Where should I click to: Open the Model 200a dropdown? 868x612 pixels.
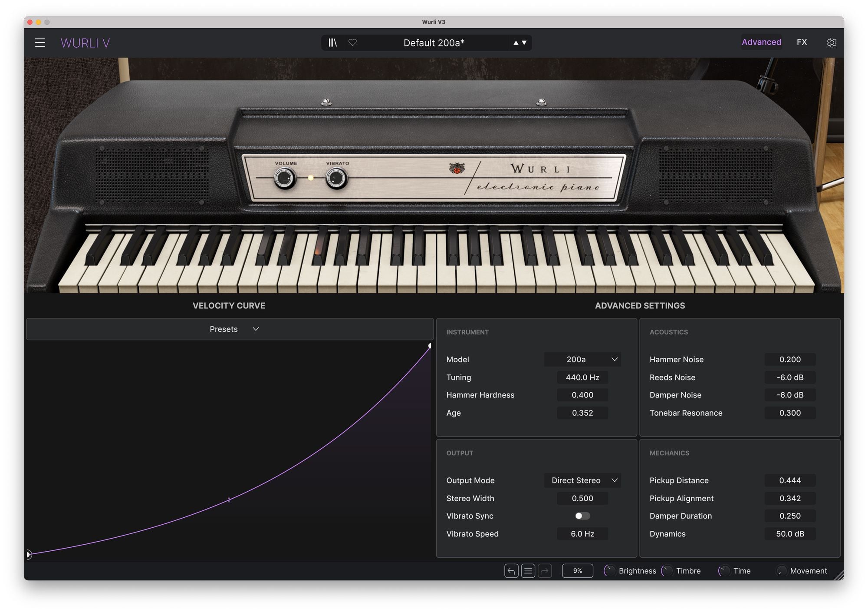(x=582, y=359)
